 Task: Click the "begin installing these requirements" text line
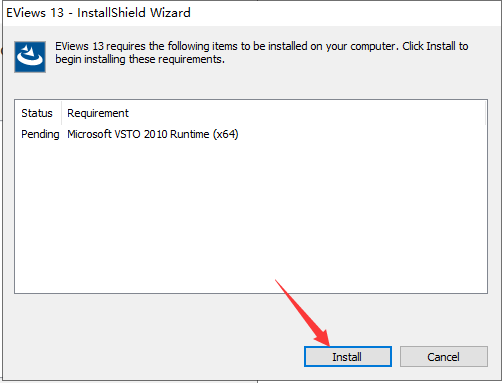point(140,59)
